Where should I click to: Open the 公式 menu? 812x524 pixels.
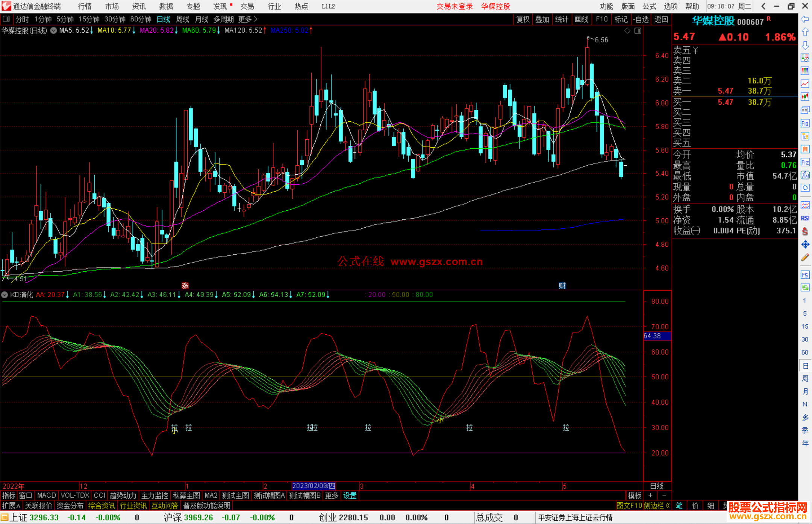click(x=649, y=6)
